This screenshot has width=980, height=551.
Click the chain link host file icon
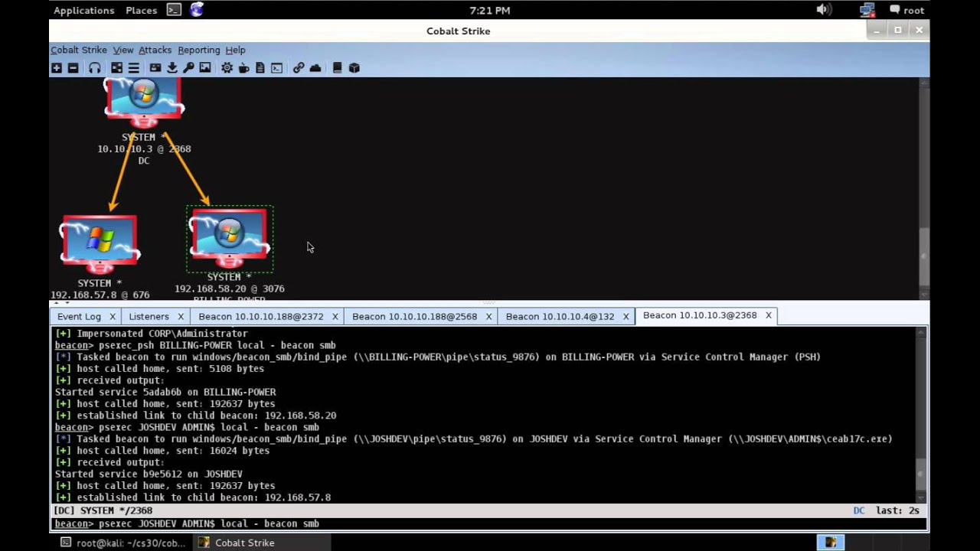coord(299,68)
